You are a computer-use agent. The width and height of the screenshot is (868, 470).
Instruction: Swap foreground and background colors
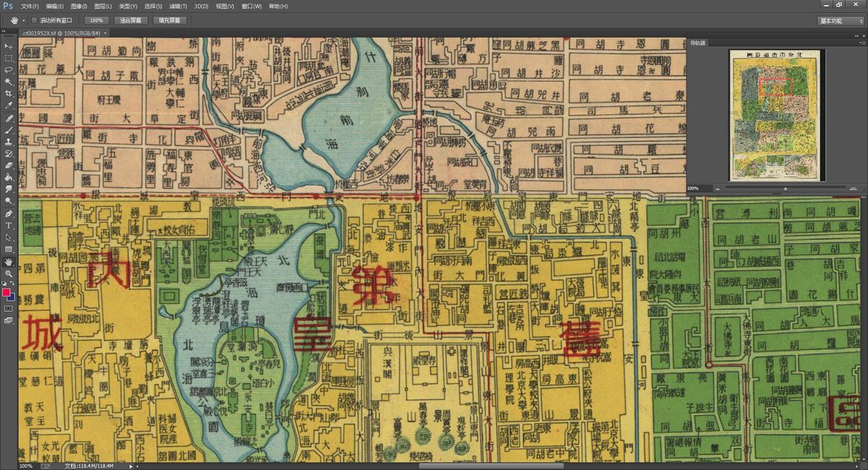(x=13, y=283)
